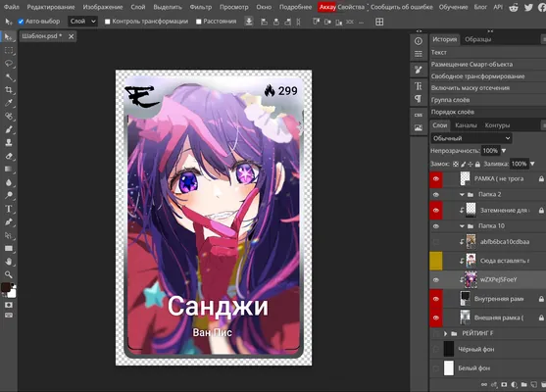The width and height of the screenshot is (546, 392).
Task: Select the Белый фон layer thumbnail
Action: click(449, 367)
